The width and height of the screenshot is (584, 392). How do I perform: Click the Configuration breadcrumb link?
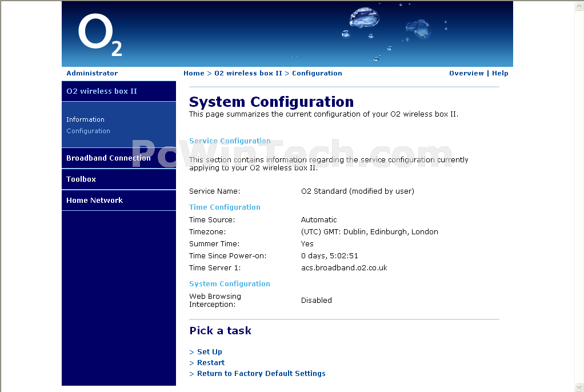[317, 73]
